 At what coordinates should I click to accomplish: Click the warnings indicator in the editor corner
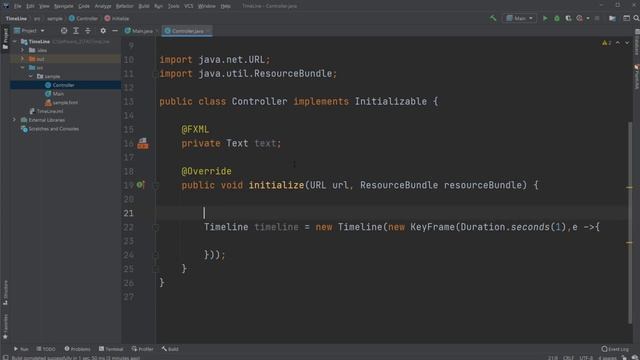pyautogui.click(x=607, y=43)
